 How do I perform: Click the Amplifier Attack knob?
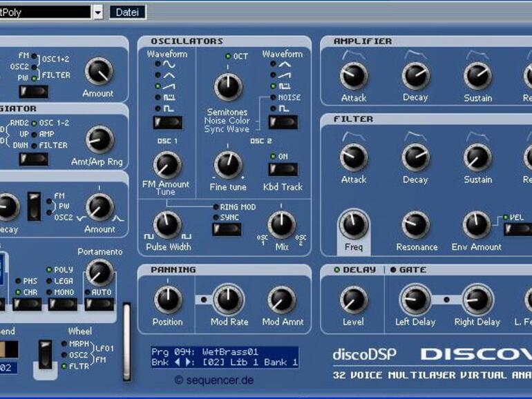pos(354,76)
